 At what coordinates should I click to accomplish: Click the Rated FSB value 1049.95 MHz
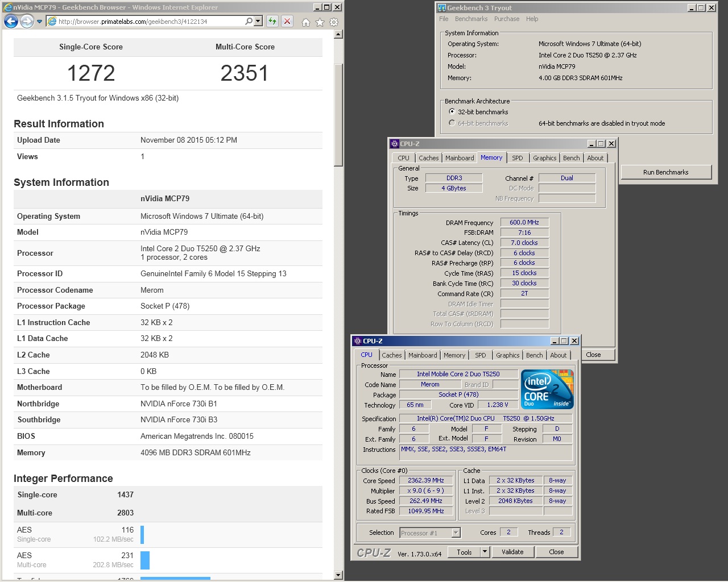[x=426, y=511]
